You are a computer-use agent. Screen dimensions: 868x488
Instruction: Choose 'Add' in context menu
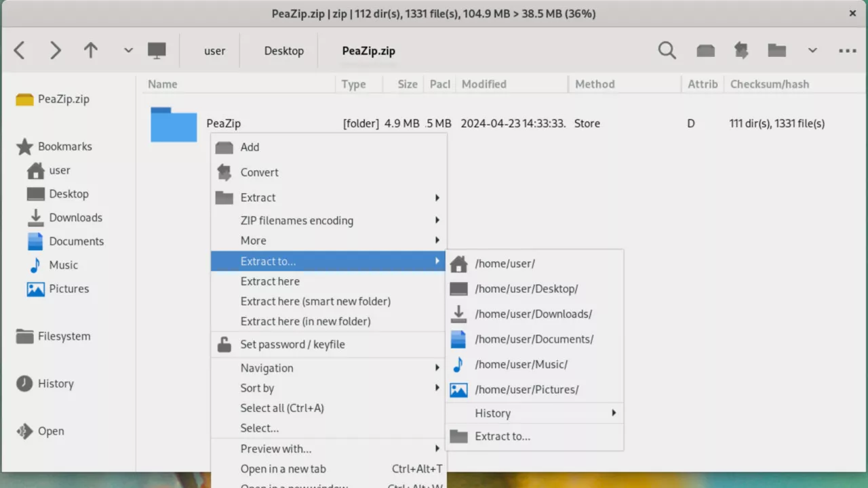click(329, 147)
